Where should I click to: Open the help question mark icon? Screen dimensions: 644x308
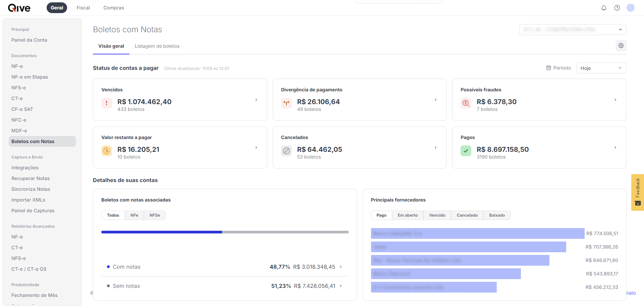point(617,8)
